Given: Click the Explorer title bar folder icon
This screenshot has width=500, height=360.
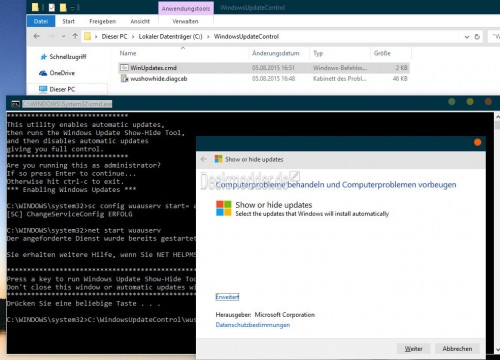Looking at the screenshot, I should 35,7.
